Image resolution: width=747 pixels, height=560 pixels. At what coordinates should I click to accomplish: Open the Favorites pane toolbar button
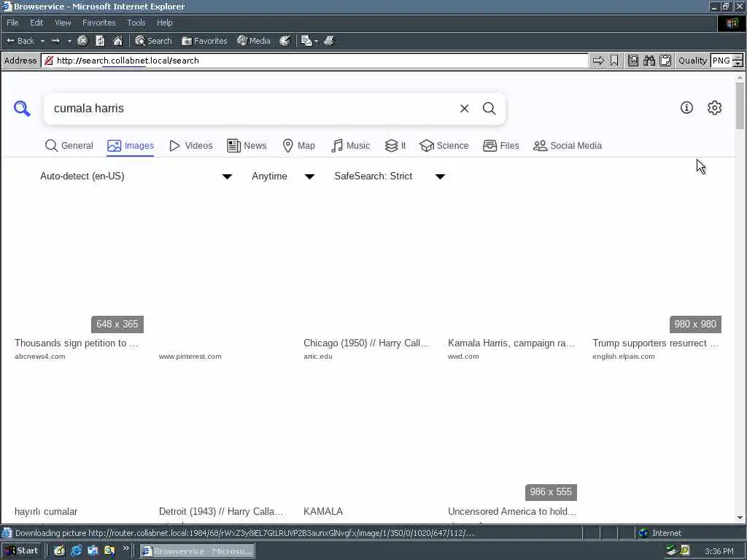[204, 41]
